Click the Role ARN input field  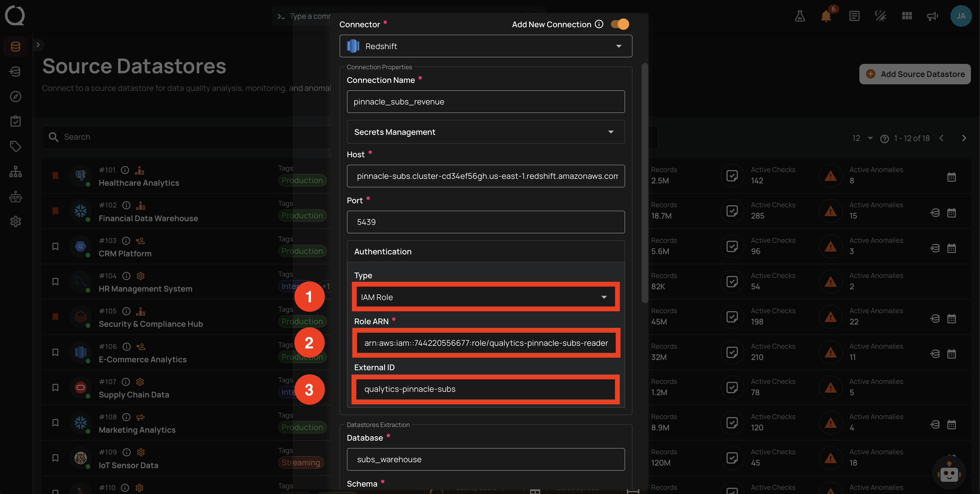(486, 343)
